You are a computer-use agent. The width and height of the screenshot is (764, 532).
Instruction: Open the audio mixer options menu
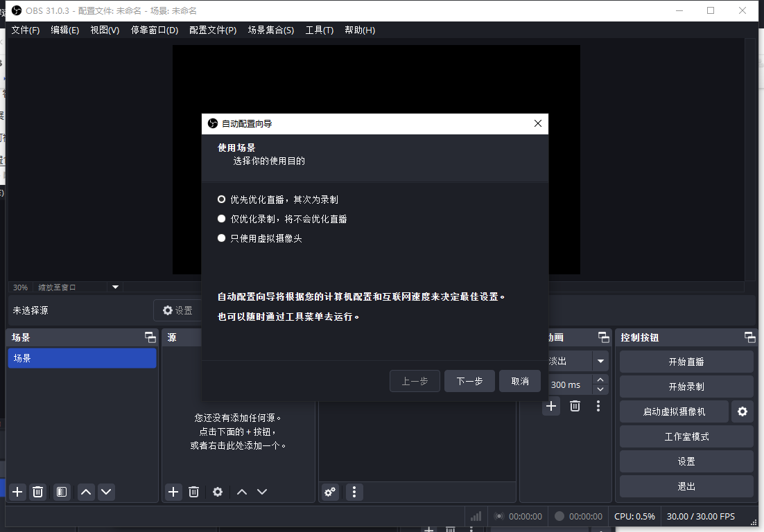[x=354, y=492]
